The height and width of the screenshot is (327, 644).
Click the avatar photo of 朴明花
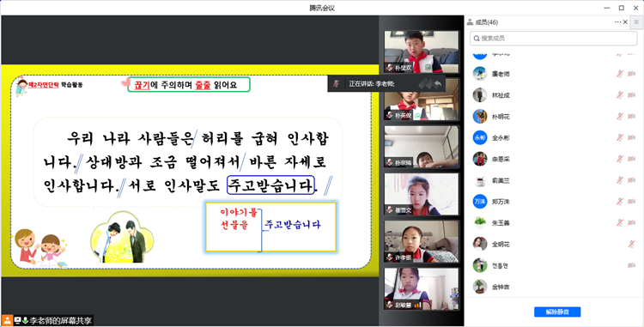point(480,116)
